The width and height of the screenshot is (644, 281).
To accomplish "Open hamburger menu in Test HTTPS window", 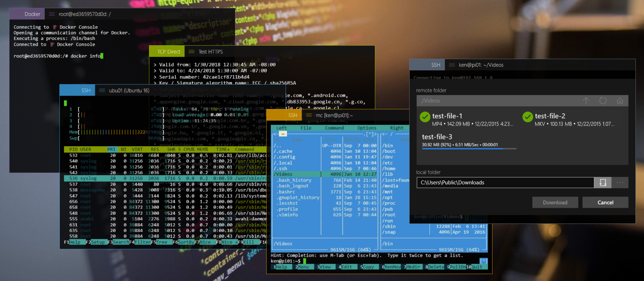I will pos(191,51).
